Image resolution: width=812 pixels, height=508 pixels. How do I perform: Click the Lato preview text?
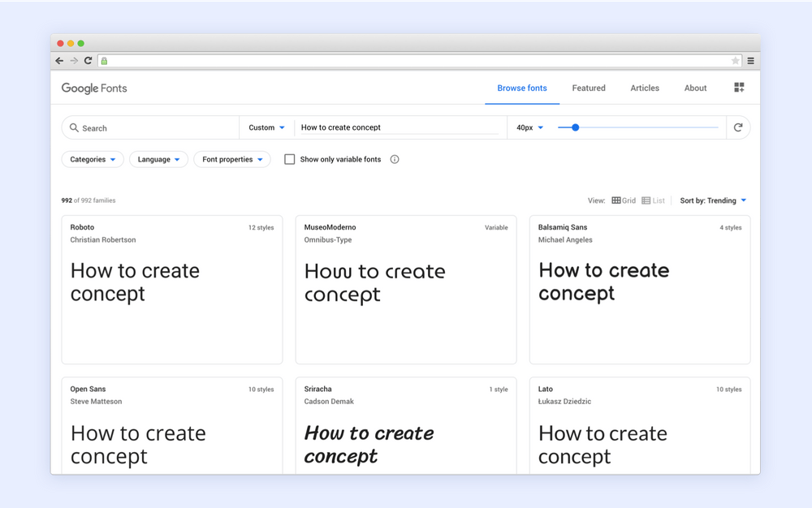click(603, 445)
